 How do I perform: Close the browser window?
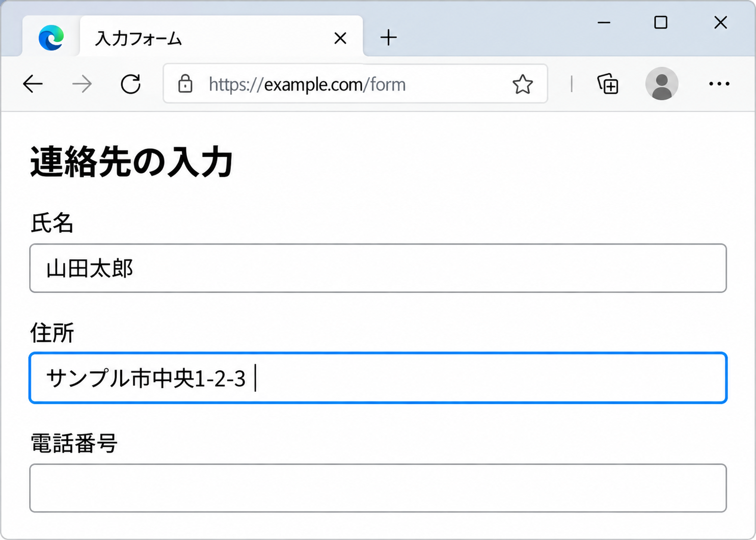[720, 22]
